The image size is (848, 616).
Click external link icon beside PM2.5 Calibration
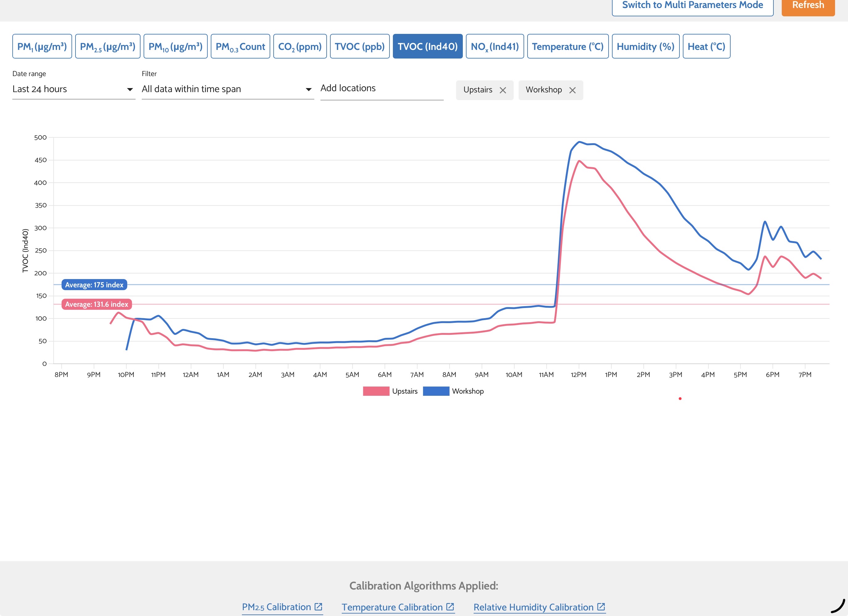[318, 607]
